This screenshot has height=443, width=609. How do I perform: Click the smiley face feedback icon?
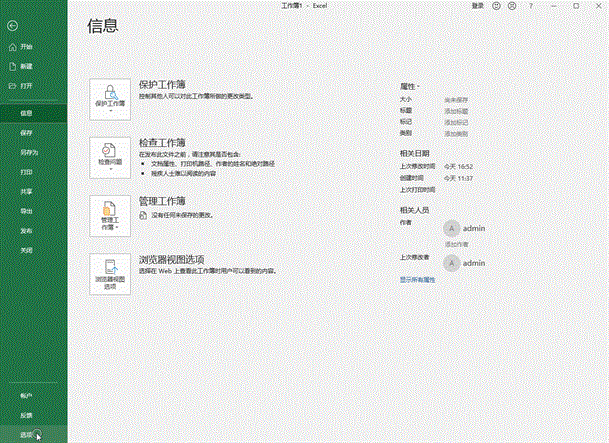[x=497, y=6]
